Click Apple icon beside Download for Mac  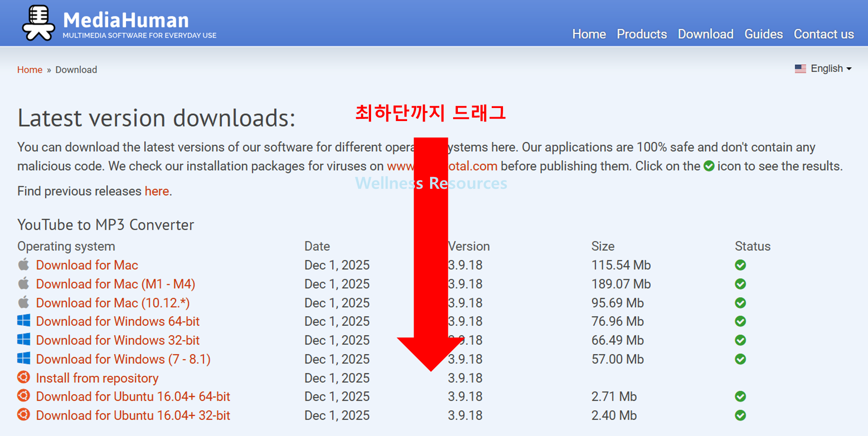(23, 264)
